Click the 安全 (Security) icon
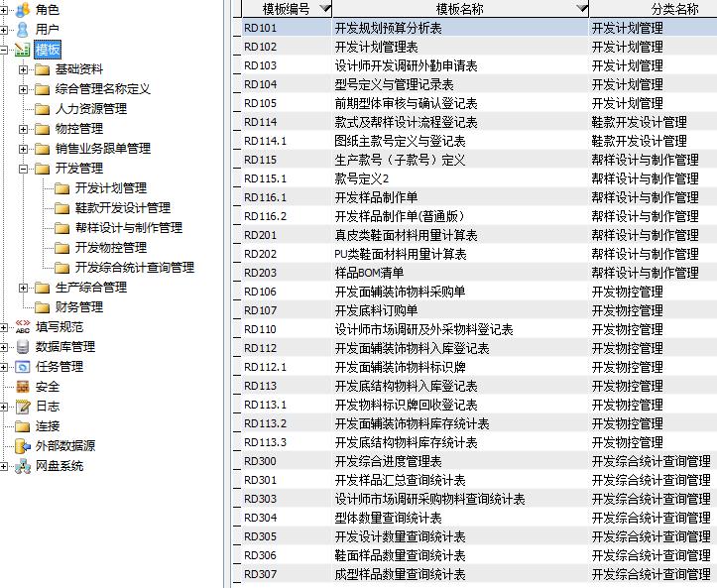 [x=22, y=387]
